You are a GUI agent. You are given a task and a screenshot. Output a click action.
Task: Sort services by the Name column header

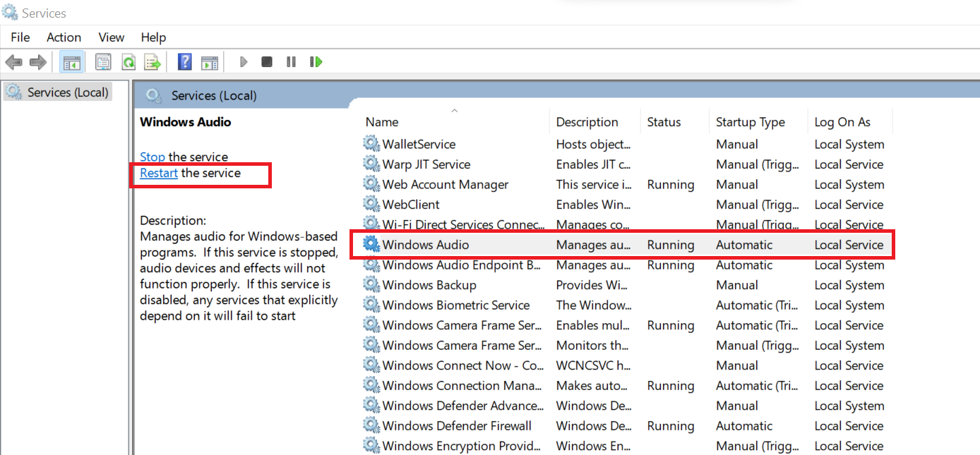tap(382, 122)
